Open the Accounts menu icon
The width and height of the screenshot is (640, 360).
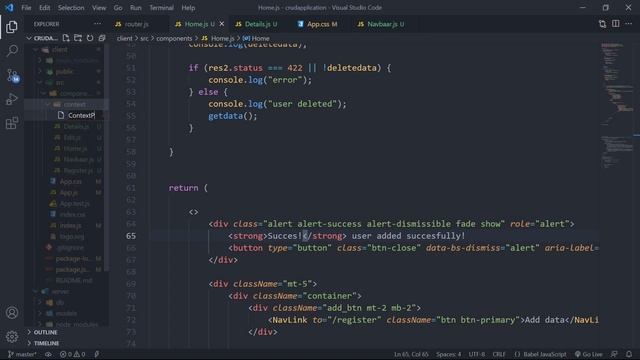[x=12, y=313]
